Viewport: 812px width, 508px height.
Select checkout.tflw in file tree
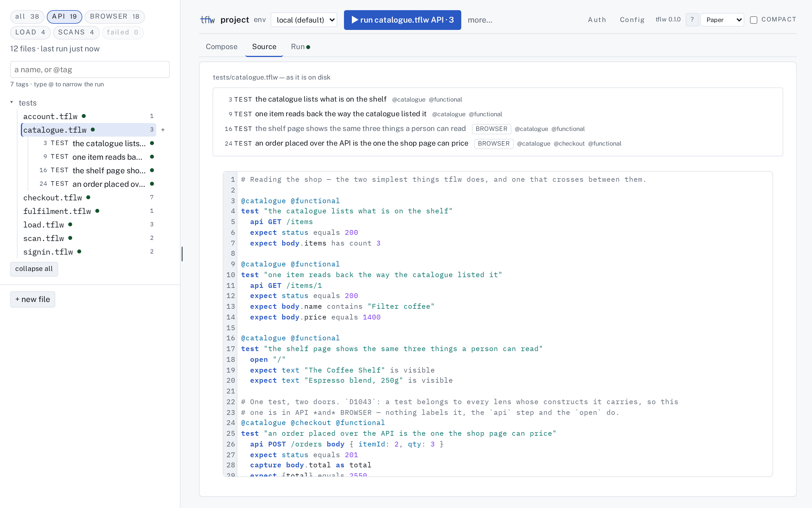(89, 198)
